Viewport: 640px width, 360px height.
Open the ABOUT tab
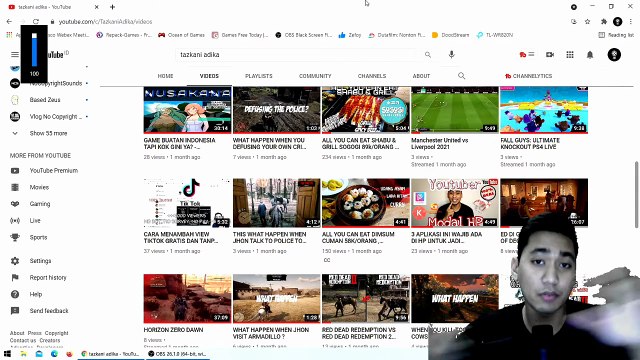click(421, 76)
